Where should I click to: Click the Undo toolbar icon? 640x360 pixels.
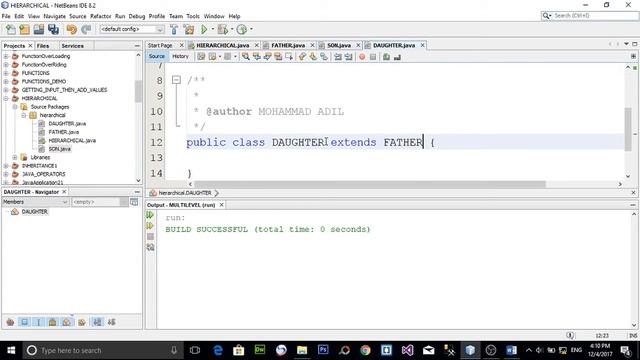71,29
